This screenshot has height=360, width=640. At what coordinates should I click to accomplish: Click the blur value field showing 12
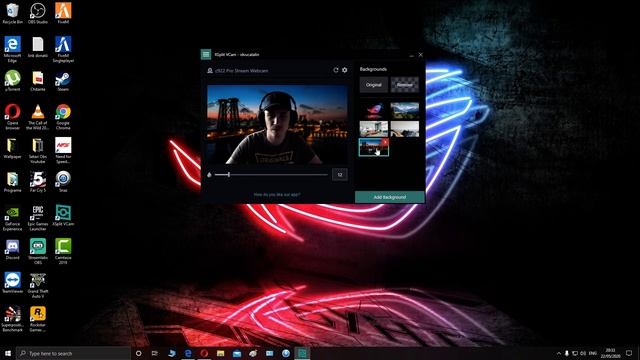[340, 175]
